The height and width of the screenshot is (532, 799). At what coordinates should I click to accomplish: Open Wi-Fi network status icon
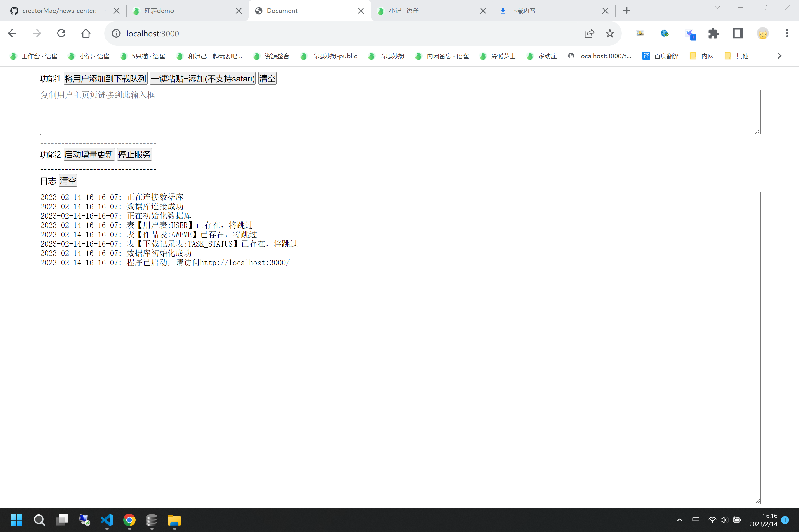click(712, 520)
